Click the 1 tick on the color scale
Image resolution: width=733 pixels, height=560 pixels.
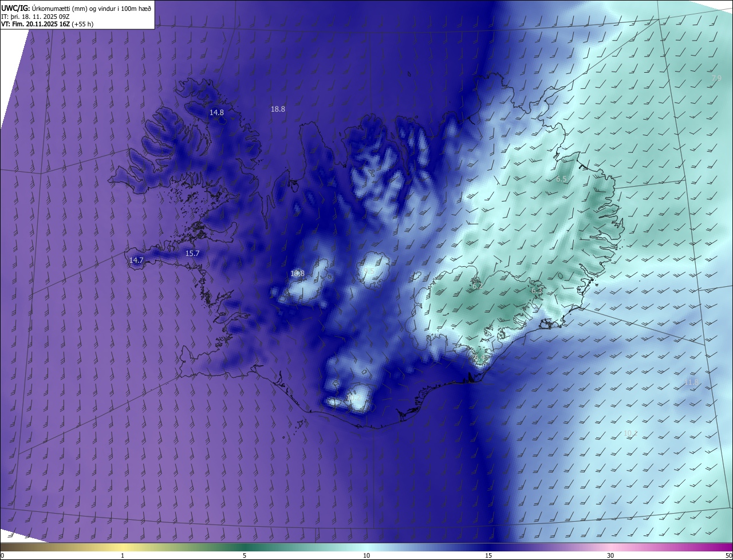(123, 555)
